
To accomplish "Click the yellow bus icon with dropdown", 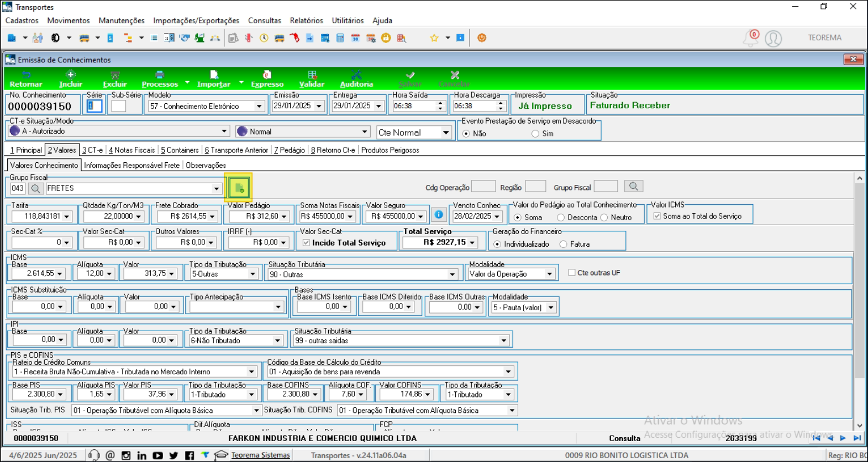I will 84,38.
